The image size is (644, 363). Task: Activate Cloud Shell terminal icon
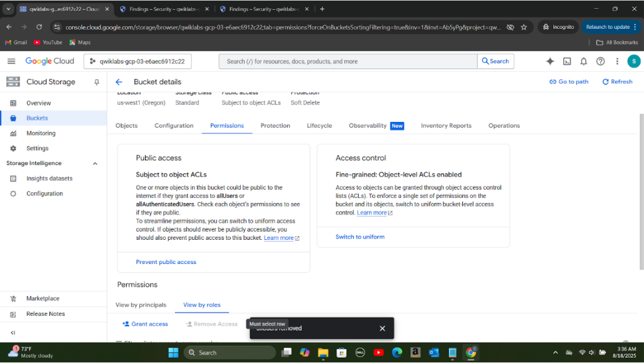[x=567, y=61]
